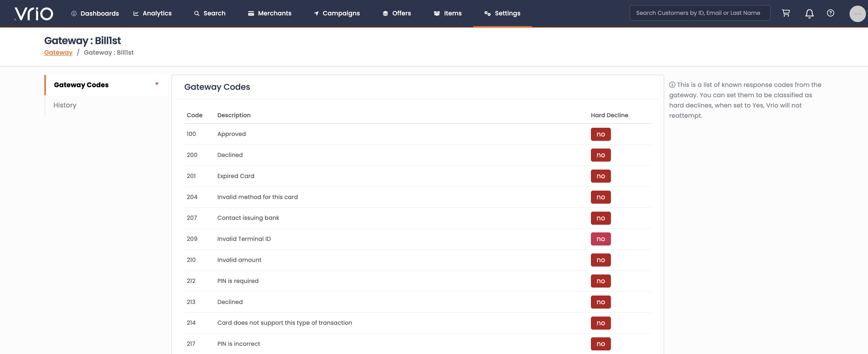Toggle hard decline for 212 PIN is required
The width and height of the screenshot is (868, 354).
(x=600, y=281)
